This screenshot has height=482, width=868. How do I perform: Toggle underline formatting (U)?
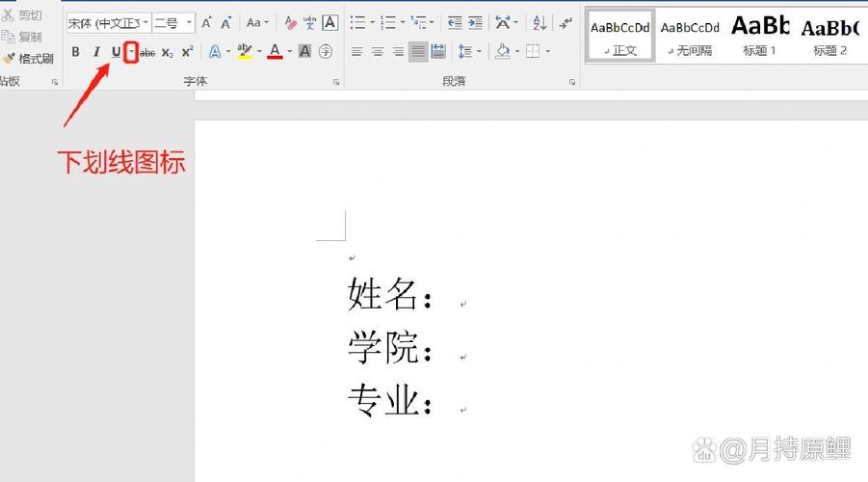pos(116,52)
